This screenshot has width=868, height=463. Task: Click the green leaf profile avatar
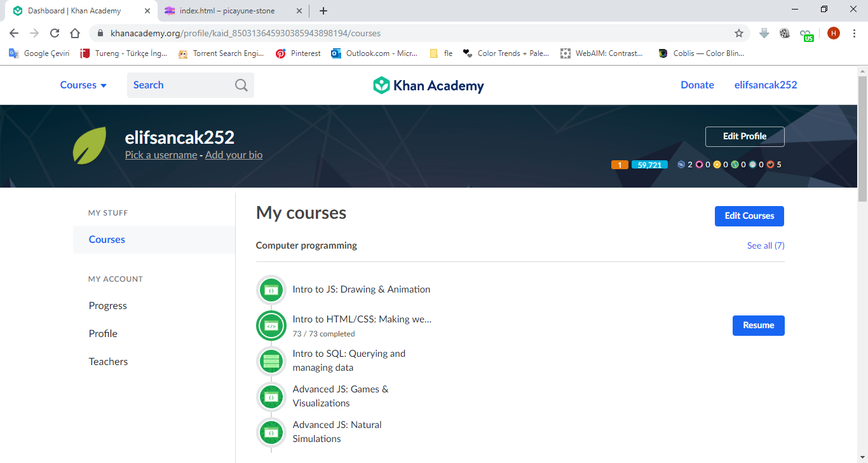coord(90,146)
